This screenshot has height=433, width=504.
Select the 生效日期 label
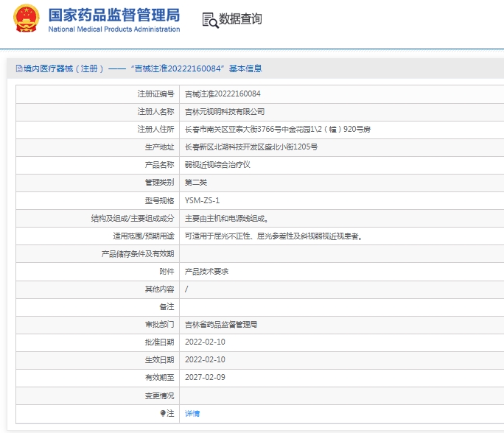(x=159, y=360)
